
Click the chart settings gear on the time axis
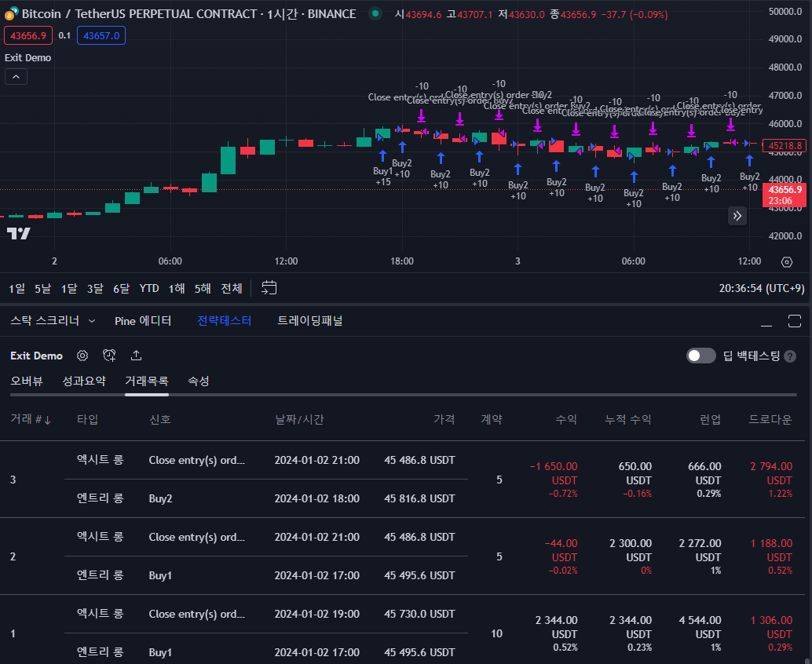coord(787,262)
